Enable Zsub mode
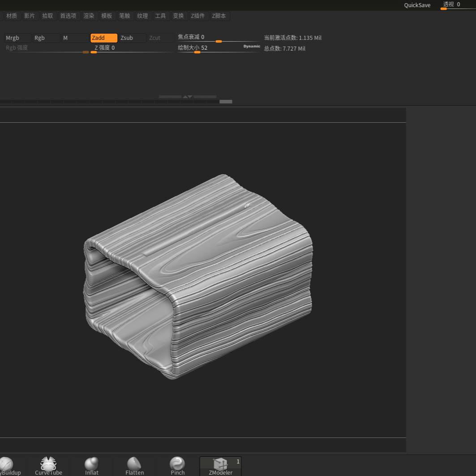Image resolution: width=476 pixels, height=476 pixels. (132, 38)
